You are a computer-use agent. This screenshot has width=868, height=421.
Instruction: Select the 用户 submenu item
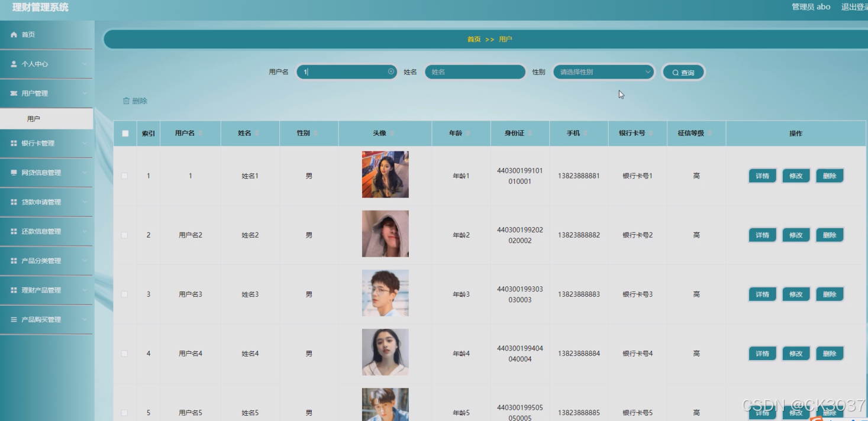point(46,119)
